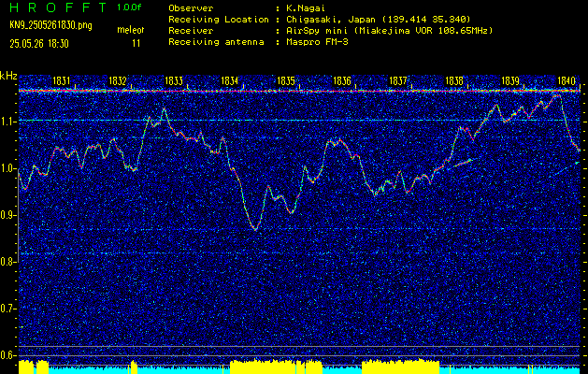Click the Receiving Location label
This screenshot has width=588, height=374.
coord(219,20)
